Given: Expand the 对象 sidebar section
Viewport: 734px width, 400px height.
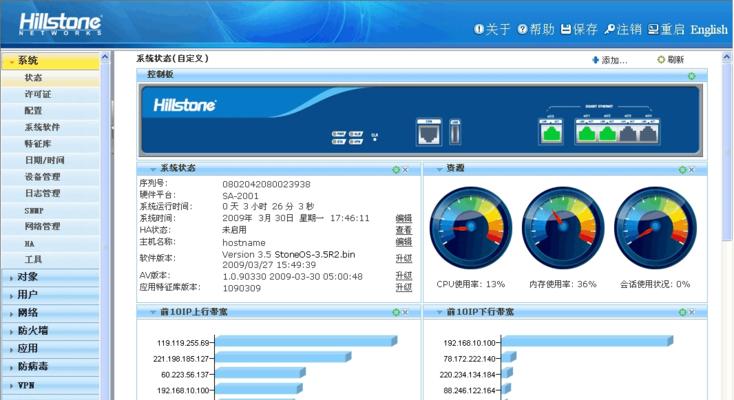Looking at the screenshot, I should (50, 277).
